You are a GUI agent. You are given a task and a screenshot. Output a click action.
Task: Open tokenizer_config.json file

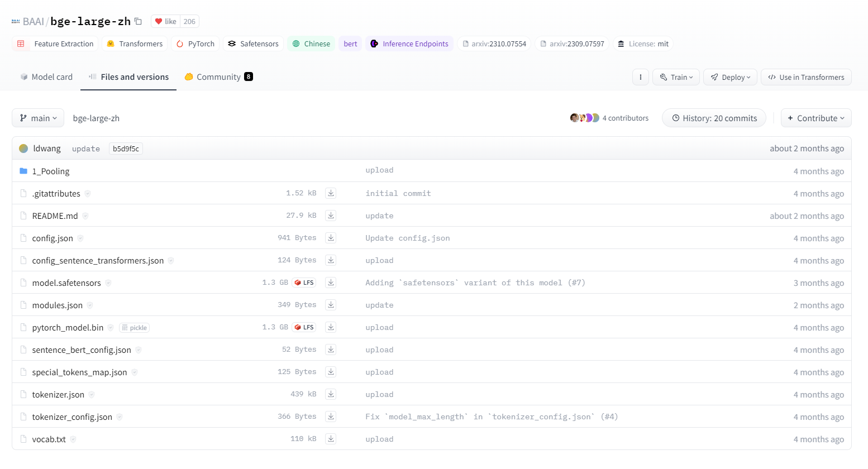click(72, 417)
